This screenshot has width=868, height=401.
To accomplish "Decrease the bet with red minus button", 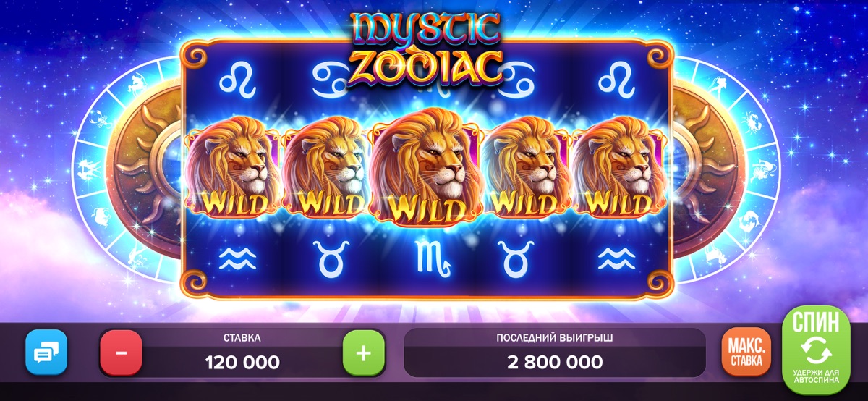I will pos(121,353).
